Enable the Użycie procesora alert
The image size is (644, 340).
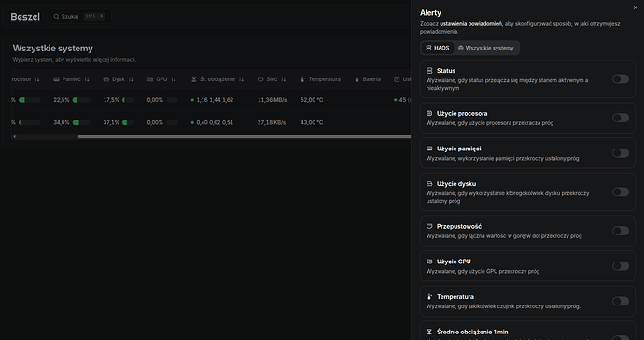tap(620, 118)
